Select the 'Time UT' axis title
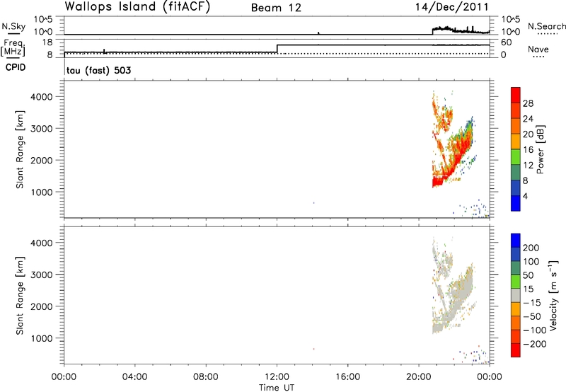This screenshot has width=566, height=392. (277, 387)
